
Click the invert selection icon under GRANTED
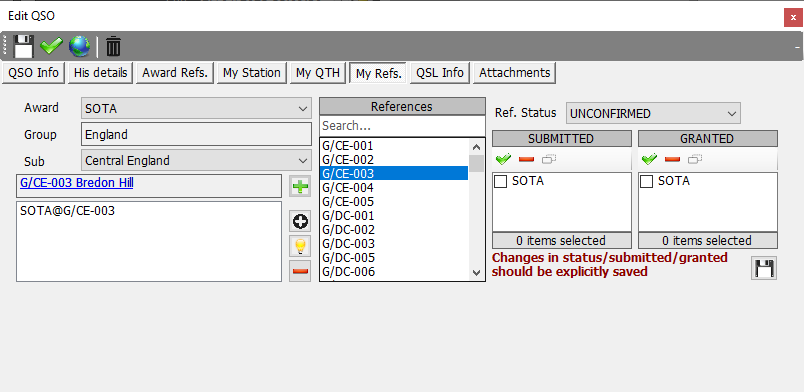coord(695,160)
